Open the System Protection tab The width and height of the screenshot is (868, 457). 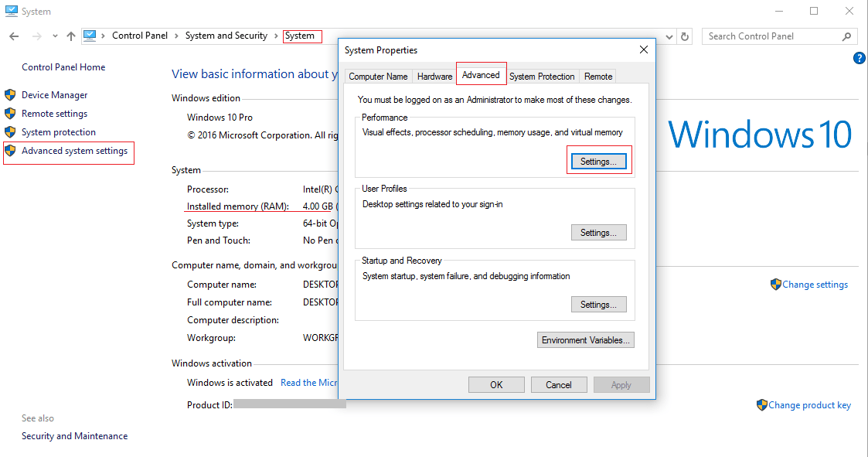coord(541,77)
